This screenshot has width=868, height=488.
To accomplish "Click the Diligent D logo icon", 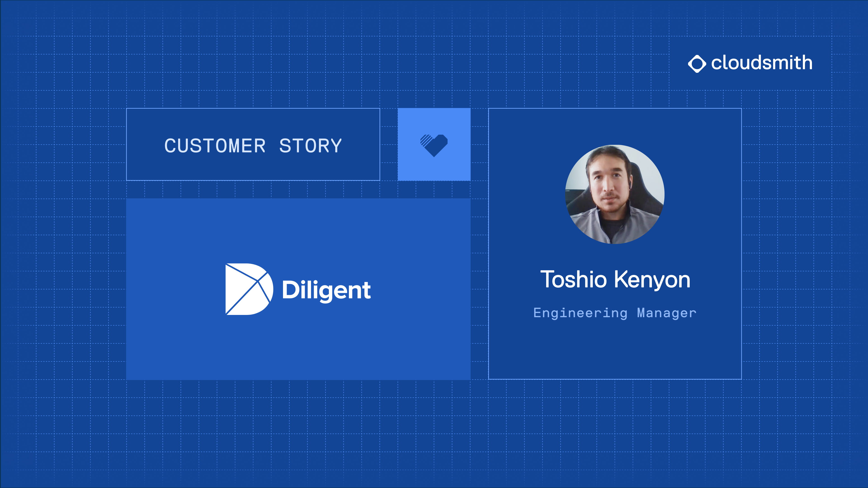I will coord(249,289).
